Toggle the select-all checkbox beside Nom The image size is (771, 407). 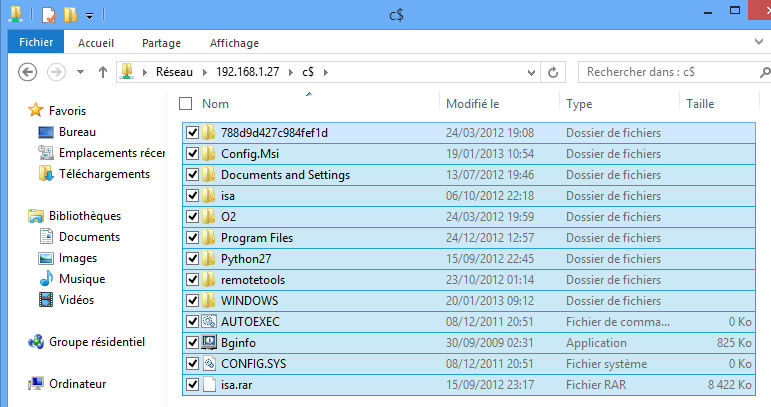[x=185, y=103]
